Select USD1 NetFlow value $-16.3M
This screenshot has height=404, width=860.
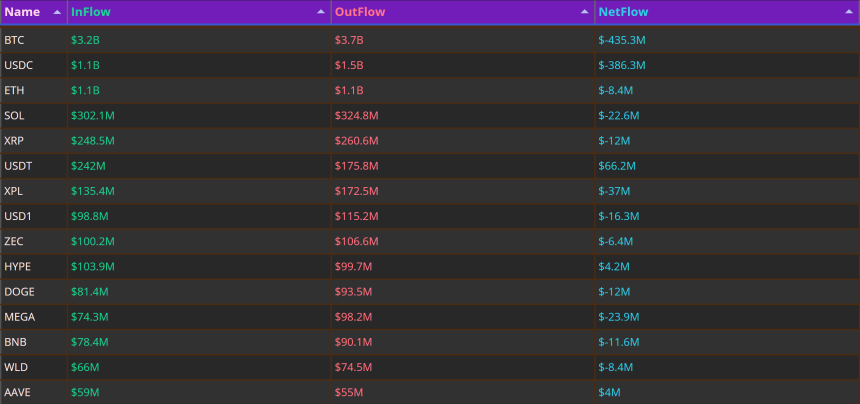pyautogui.click(x=619, y=217)
